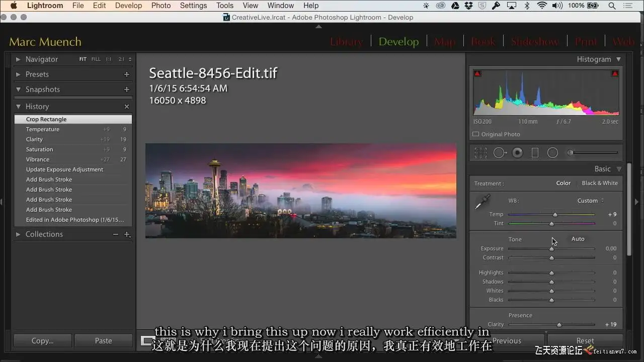644x362 pixels.
Task: Expand the Presets panel
Action: [x=18, y=74]
